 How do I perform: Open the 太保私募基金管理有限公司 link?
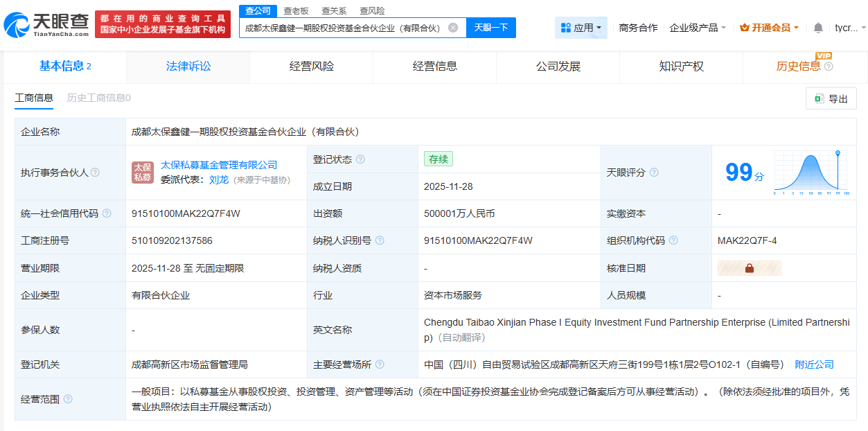tap(219, 165)
